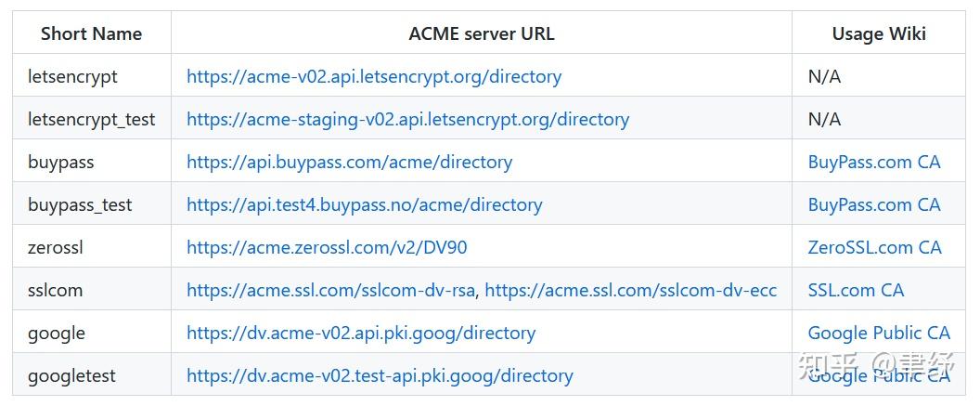This screenshot has width=980, height=406.
Task: Click the Short Name column header
Action: coord(91,33)
